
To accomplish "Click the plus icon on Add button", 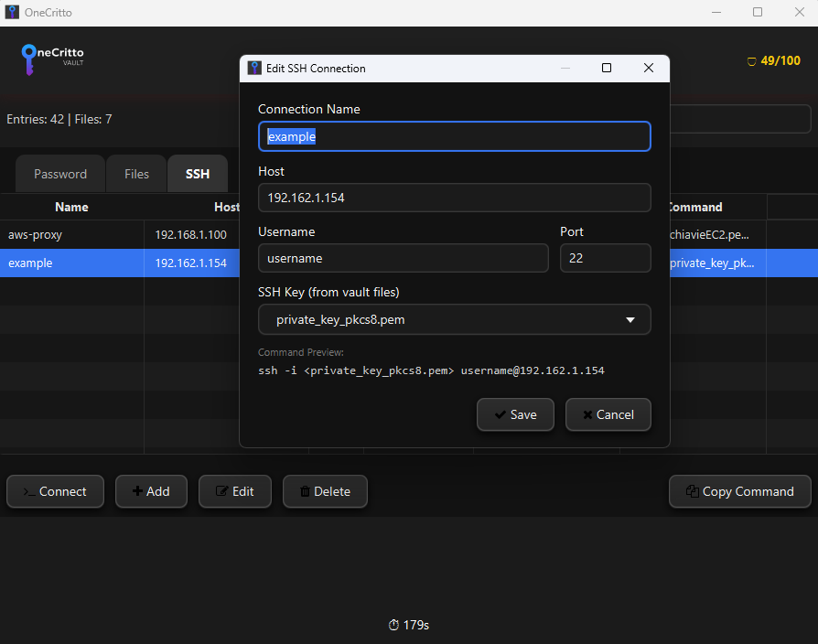I will click(x=137, y=491).
